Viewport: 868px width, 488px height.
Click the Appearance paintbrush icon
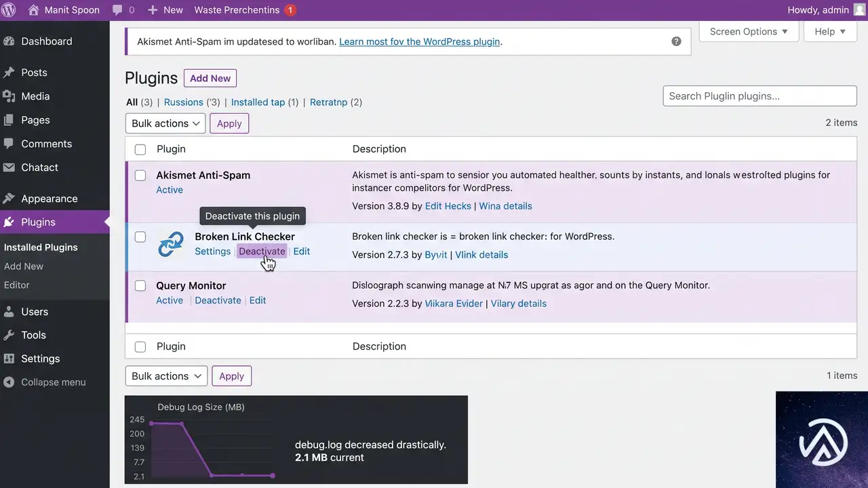click(x=9, y=199)
